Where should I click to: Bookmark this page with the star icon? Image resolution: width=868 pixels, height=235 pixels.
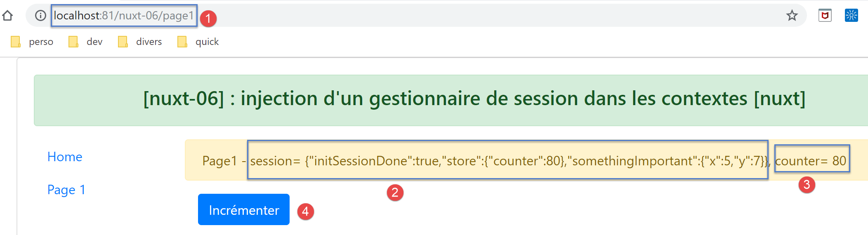pyautogui.click(x=792, y=16)
